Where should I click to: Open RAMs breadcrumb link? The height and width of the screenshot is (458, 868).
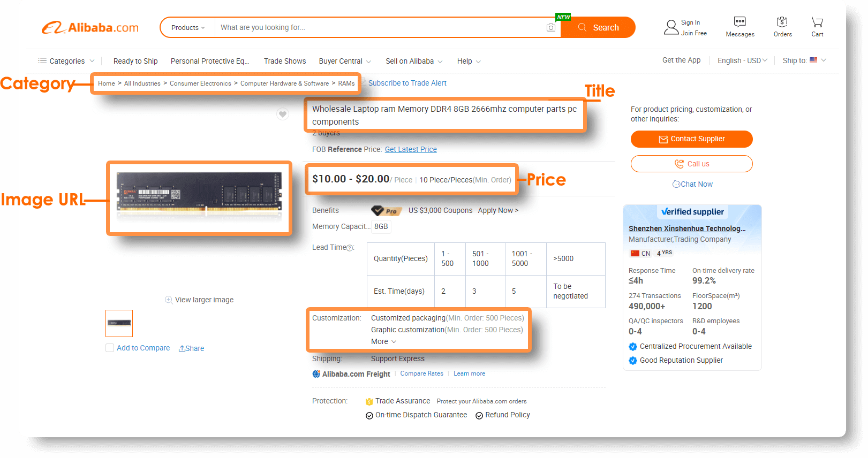click(346, 83)
